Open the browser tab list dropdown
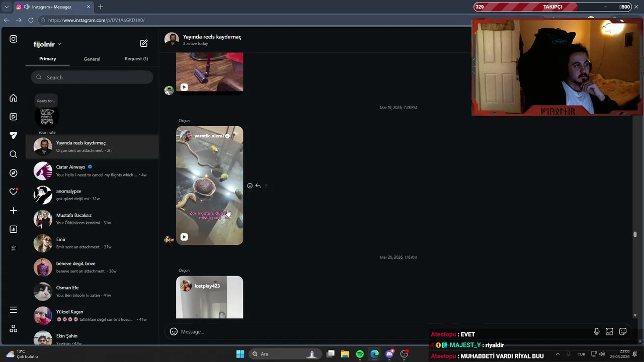 tap(6, 7)
